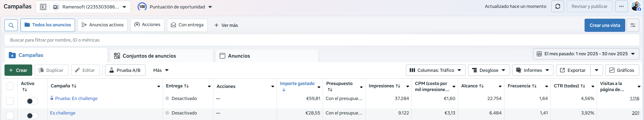
Task: Toggle the Prueba: En challenge campaign on
Action: (x=32, y=101)
